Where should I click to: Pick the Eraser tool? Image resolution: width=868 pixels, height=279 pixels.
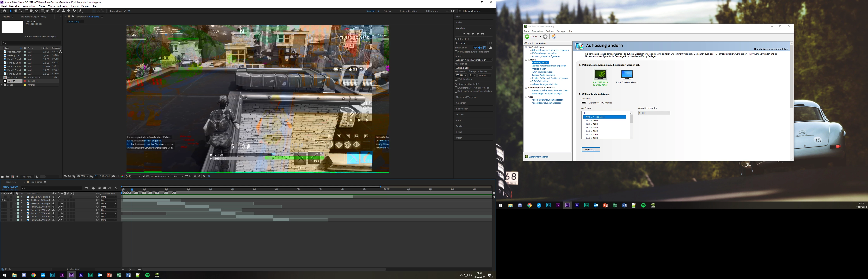point(68,11)
